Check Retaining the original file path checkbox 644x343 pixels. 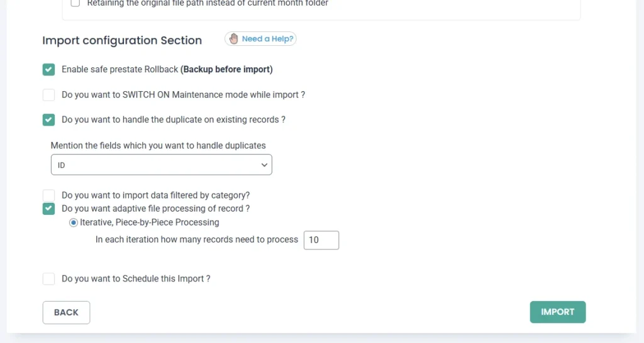[x=75, y=3]
